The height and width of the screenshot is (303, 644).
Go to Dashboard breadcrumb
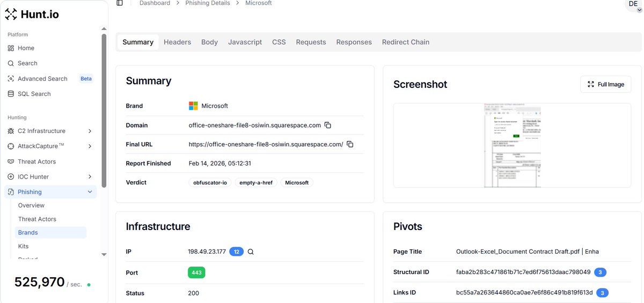coord(155,3)
